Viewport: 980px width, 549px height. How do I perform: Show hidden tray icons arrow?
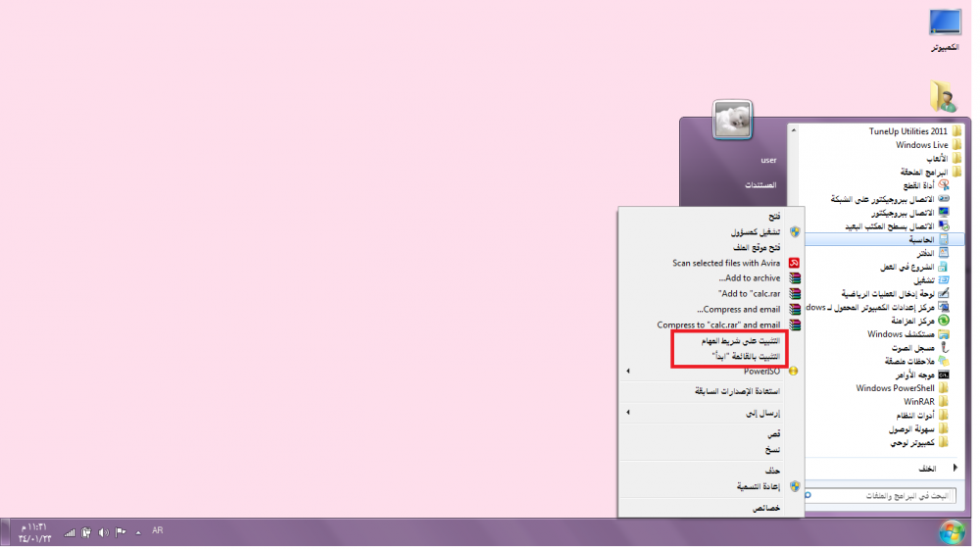point(138,532)
